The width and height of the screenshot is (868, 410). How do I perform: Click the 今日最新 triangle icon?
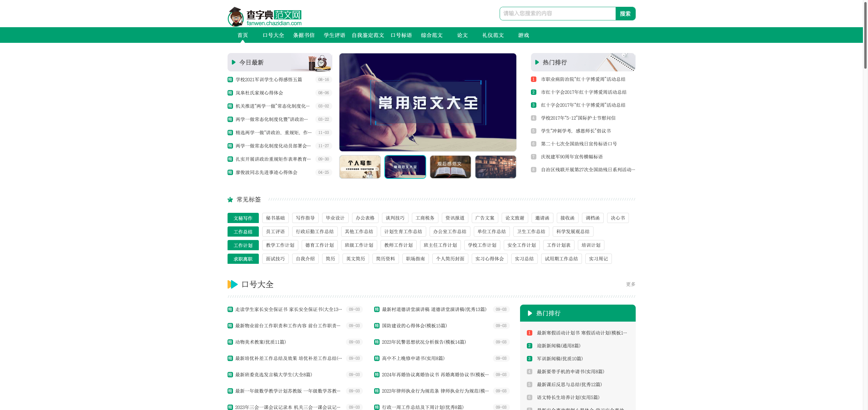[234, 62]
